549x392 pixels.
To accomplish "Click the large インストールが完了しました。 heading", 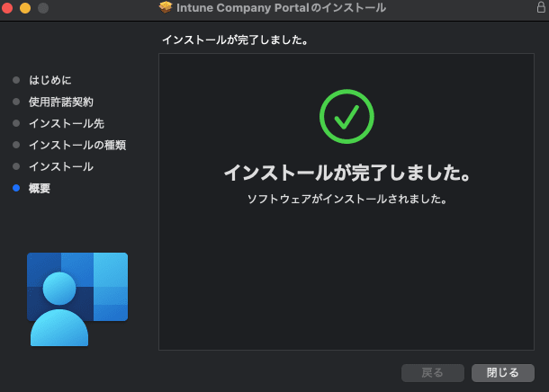I will click(x=346, y=173).
